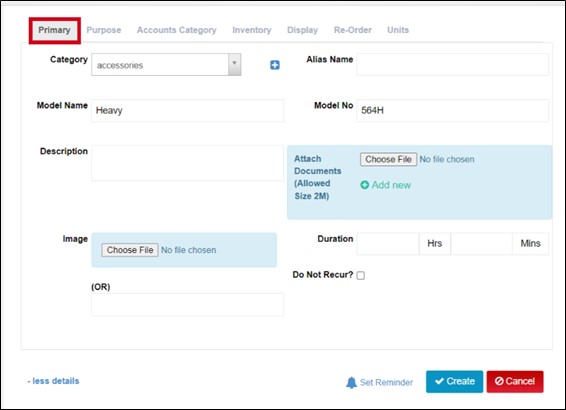The image size is (566, 410).
Task: Click the Set Reminder bell icon
Action: coord(351,383)
